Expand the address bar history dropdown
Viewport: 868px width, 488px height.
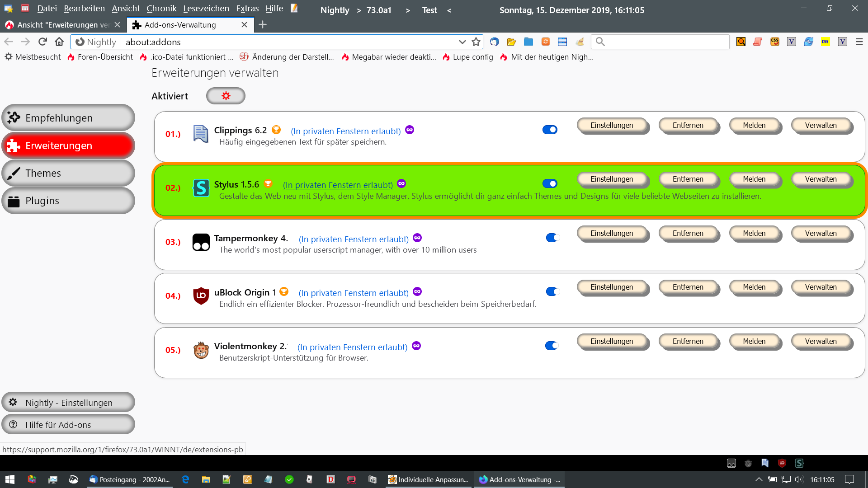[462, 42]
